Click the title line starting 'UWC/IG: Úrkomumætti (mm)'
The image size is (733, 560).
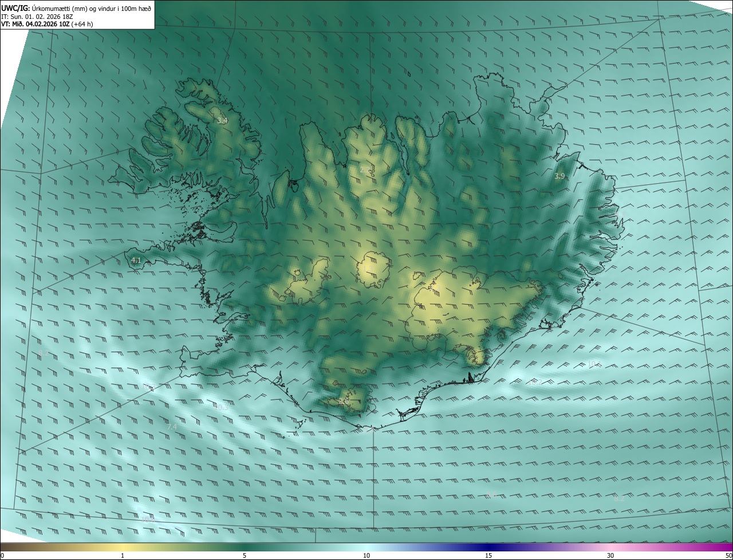coord(76,8)
